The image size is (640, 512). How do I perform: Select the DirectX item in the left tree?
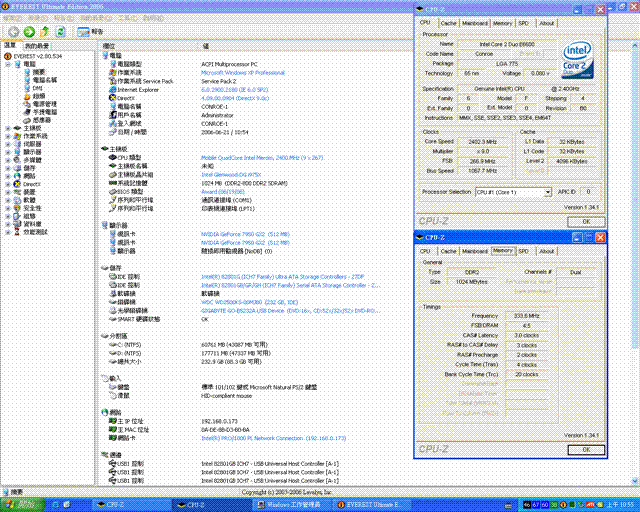31,184
